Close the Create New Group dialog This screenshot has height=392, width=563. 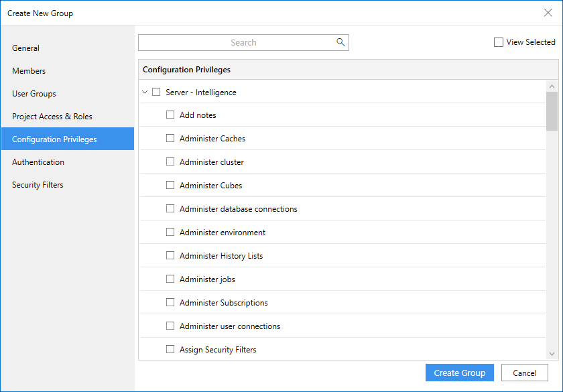[x=548, y=13]
